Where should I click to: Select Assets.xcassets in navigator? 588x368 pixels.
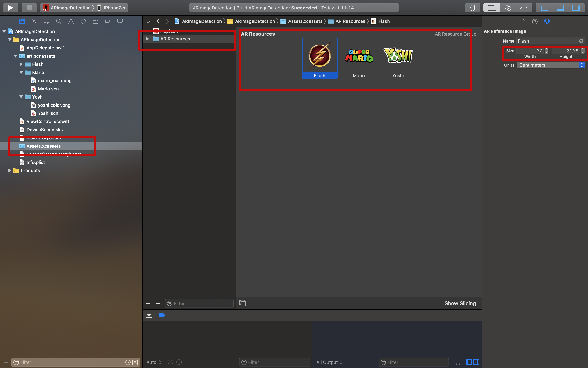tap(43, 146)
